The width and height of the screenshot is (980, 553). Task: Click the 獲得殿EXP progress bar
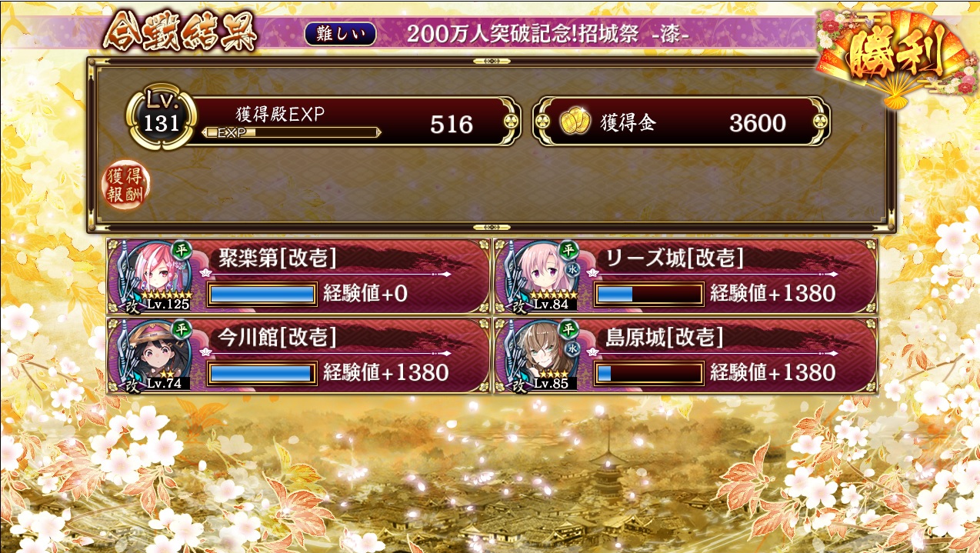click(x=292, y=132)
